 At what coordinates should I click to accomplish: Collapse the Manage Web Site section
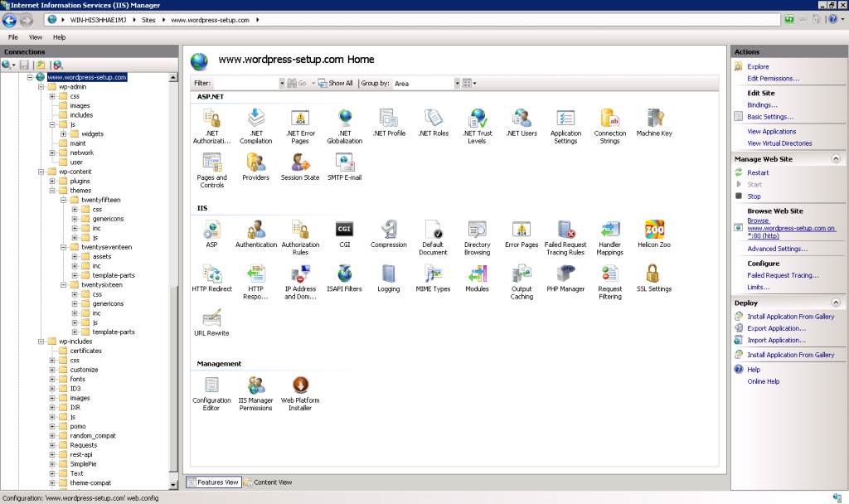(x=836, y=158)
